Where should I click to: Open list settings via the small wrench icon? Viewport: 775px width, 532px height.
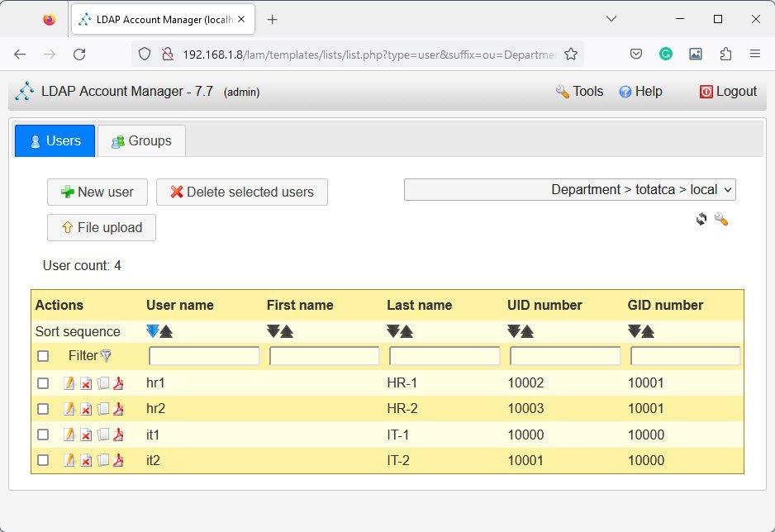click(x=721, y=218)
